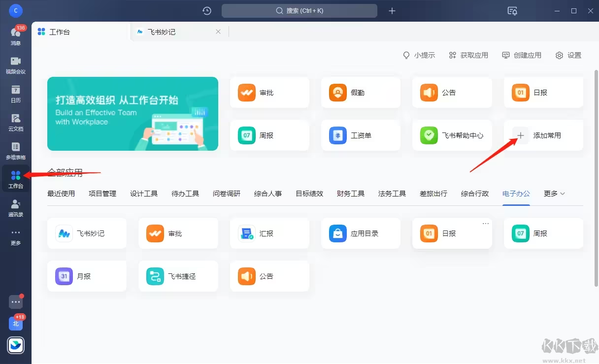
Task: Open 工资单 app tile
Action: (x=361, y=135)
